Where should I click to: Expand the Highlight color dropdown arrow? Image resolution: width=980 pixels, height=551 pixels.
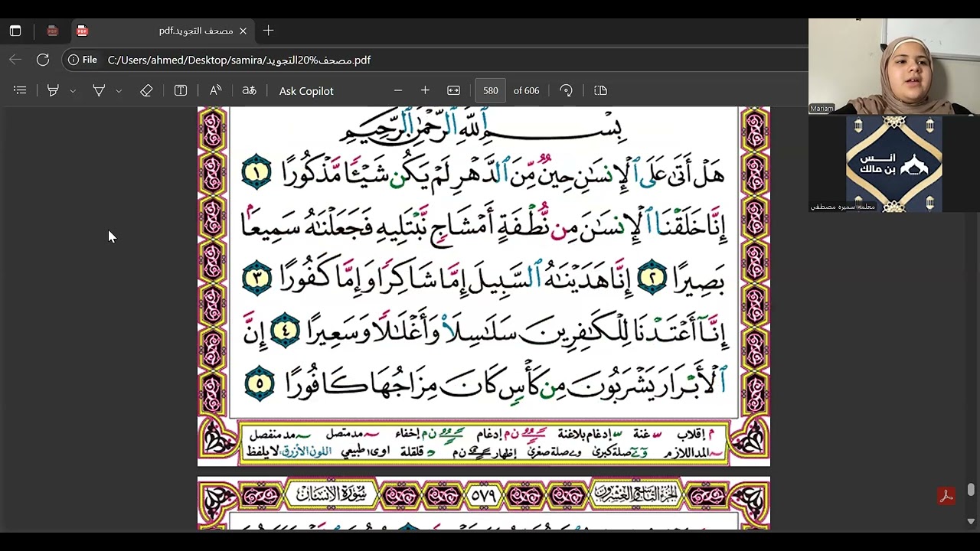tap(73, 90)
